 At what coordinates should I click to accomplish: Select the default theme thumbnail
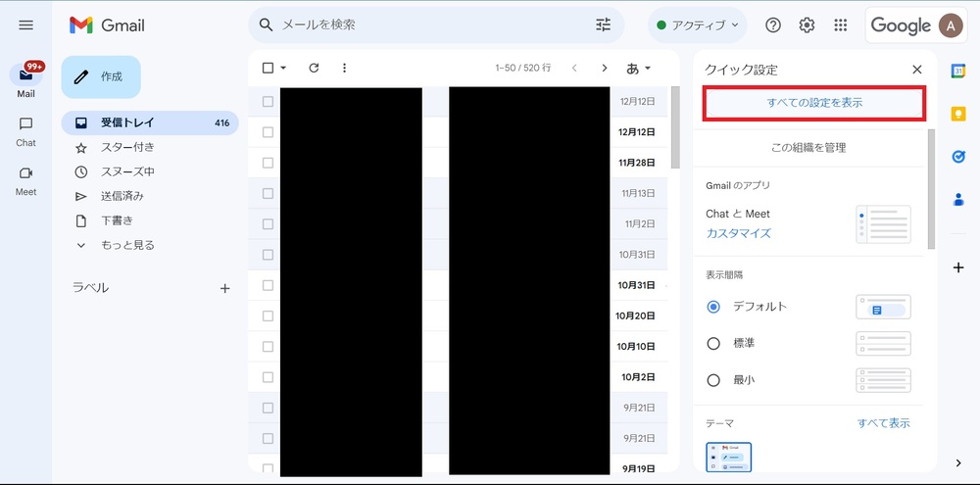pos(729,457)
